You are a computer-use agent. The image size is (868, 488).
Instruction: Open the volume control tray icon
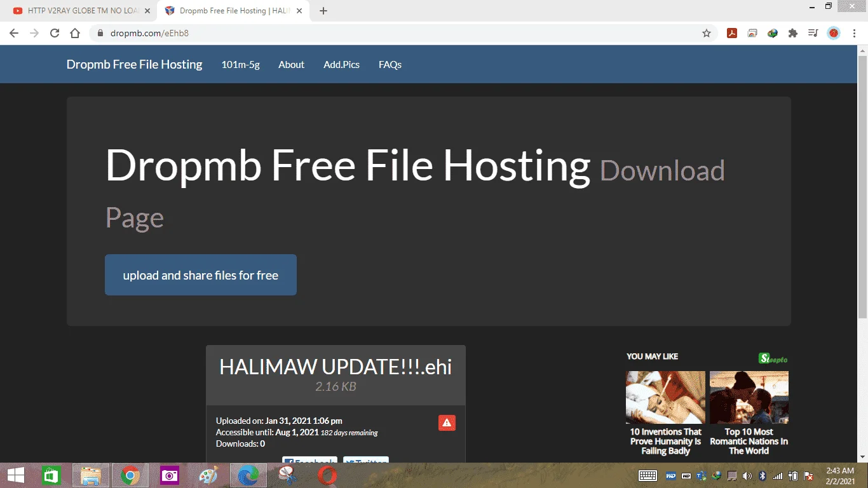(747, 476)
